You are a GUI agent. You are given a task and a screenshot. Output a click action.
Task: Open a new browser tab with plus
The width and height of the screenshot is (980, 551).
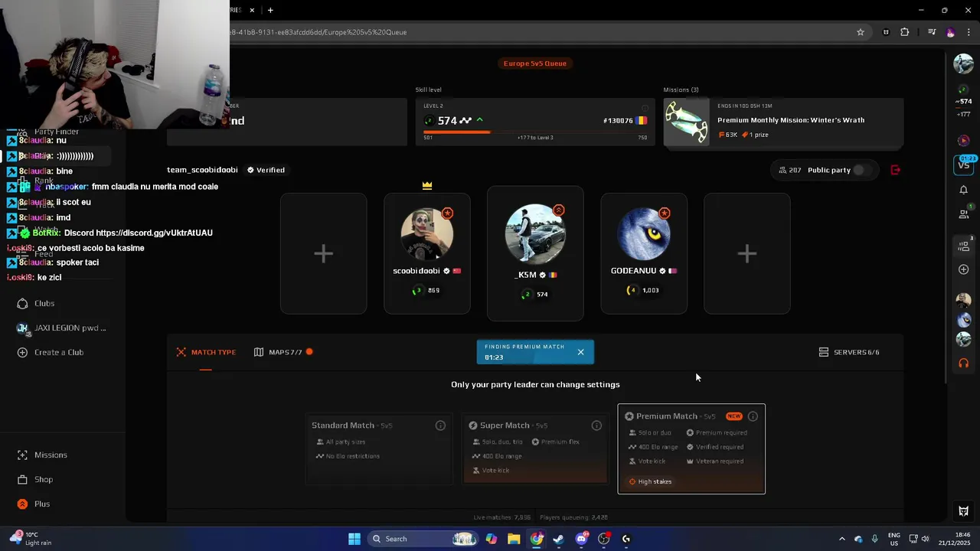[270, 10]
